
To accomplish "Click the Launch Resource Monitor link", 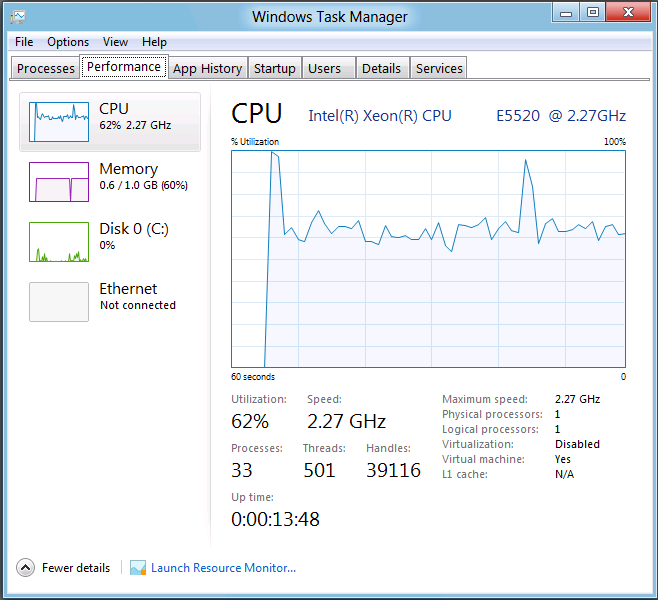I will [x=223, y=568].
